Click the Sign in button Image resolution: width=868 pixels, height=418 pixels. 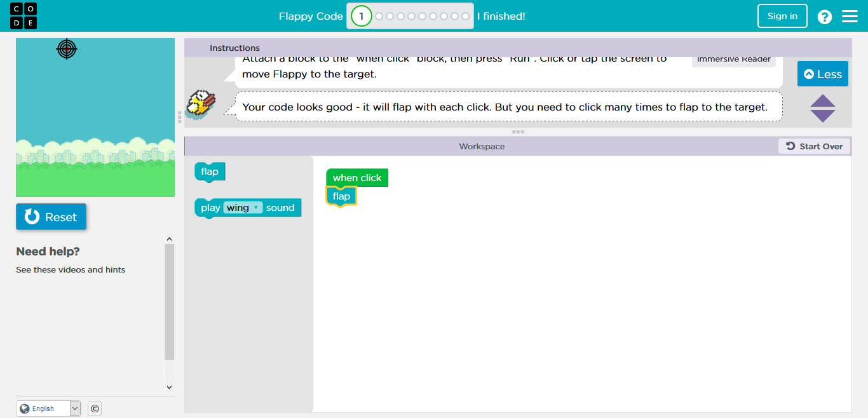[782, 16]
